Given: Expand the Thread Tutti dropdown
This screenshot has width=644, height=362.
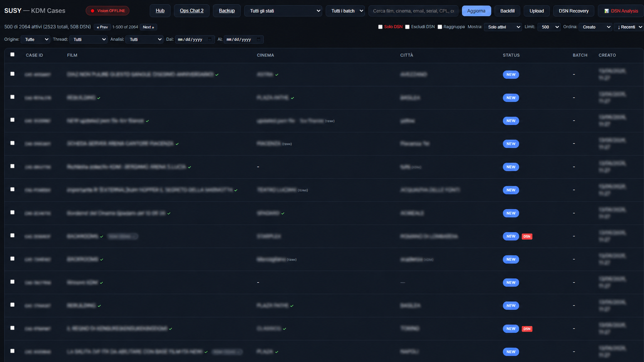Looking at the screenshot, I should (x=88, y=39).
